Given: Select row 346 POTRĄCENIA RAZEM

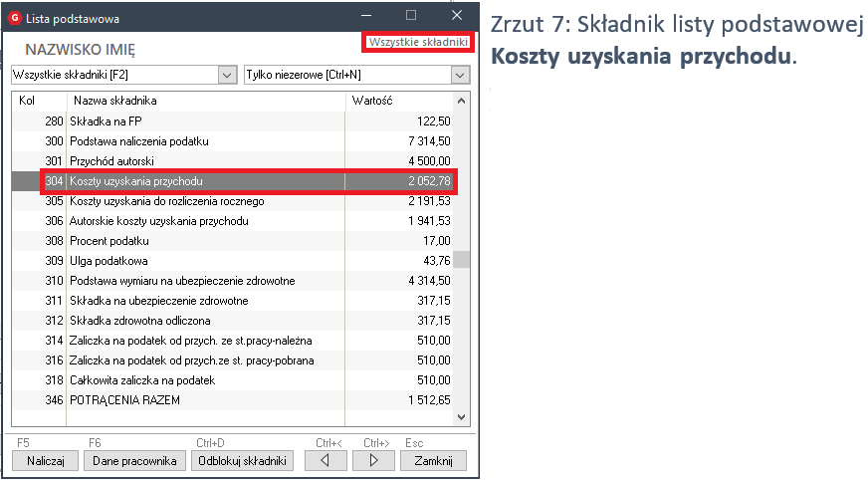Looking at the screenshot, I should coord(233,400).
